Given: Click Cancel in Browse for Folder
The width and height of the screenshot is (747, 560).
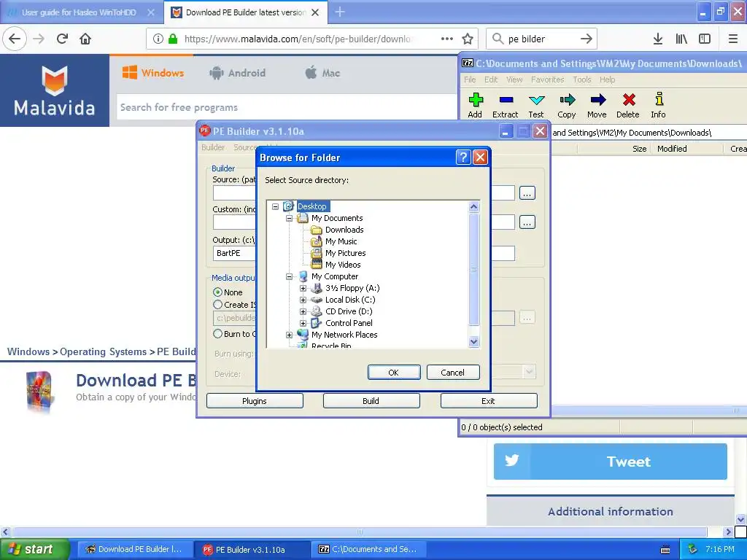Looking at the screenshot, I should pyautogui.click(x=452, y=373).
